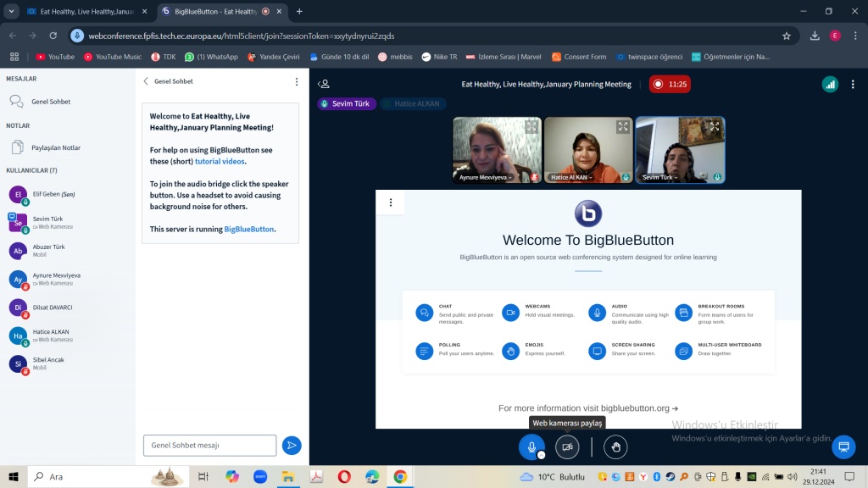Click the address bar URL
This screenshot has width=868, height=488.
[x=242, y=36]
